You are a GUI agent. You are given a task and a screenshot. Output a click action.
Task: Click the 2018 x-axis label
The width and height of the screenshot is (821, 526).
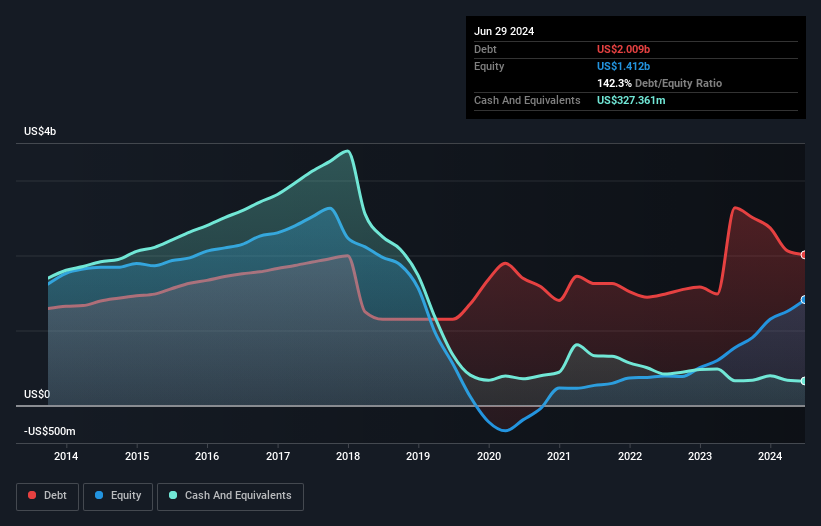tap(348, 456)
